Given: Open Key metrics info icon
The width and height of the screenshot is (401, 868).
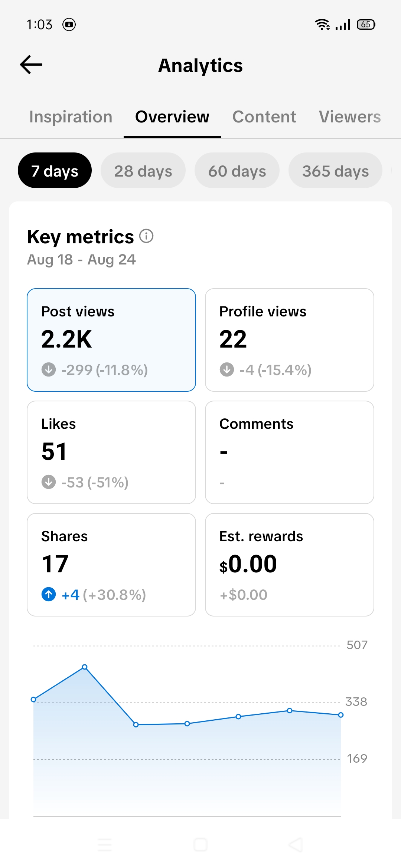Looking at the screenshot, I should (146, 236).
